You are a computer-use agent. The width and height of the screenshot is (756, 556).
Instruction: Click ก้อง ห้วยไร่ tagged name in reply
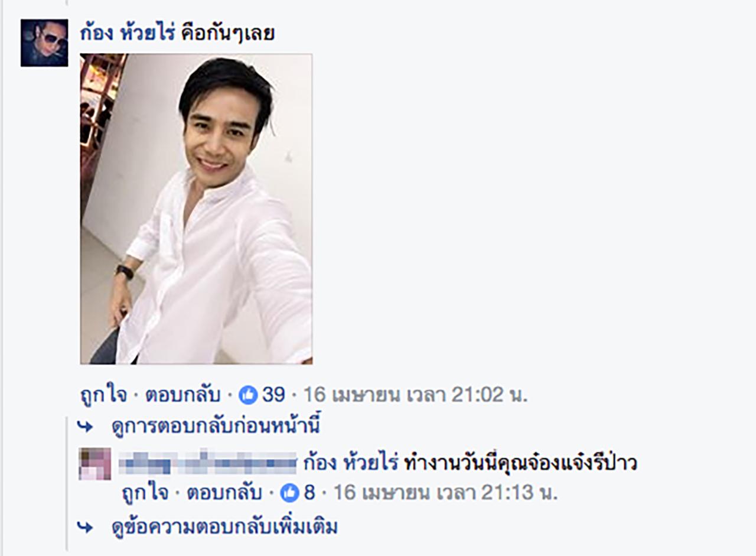tap(352, 463)
